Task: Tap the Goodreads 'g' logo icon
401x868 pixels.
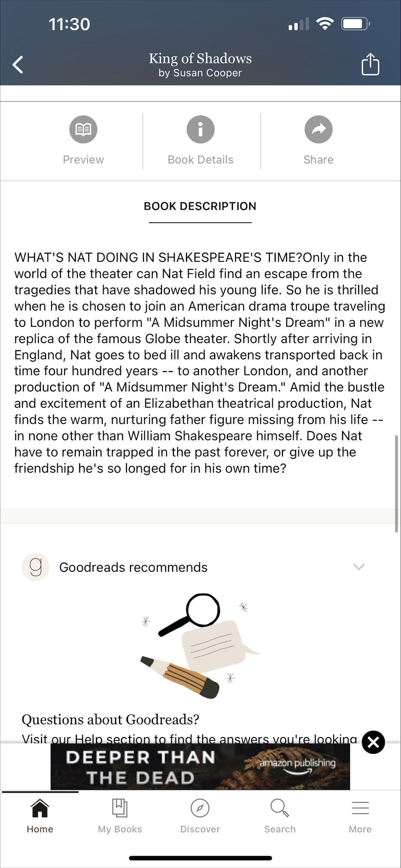Action: 36,567
